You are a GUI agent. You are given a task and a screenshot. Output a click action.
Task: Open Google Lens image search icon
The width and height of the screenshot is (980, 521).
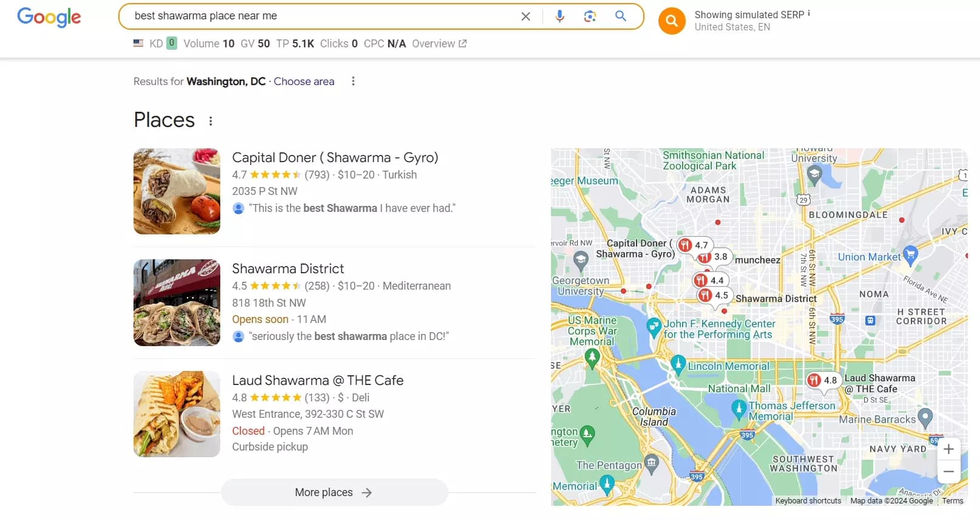590,16
